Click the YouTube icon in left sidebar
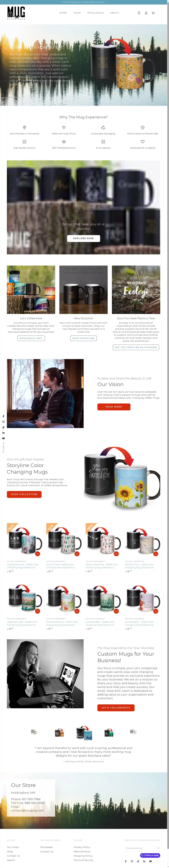Viewport: 169px width, 868px height. coord(3,438)
